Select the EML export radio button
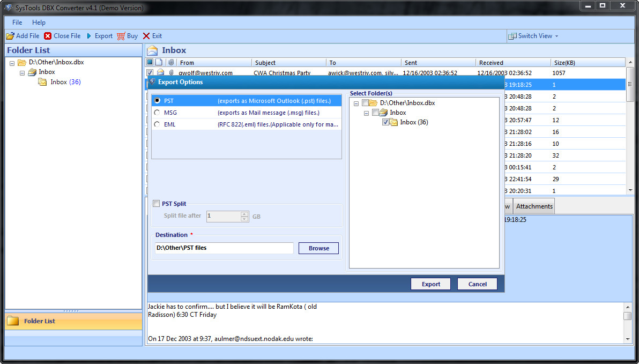The image size is (639, 364). (x=157, y=124)
